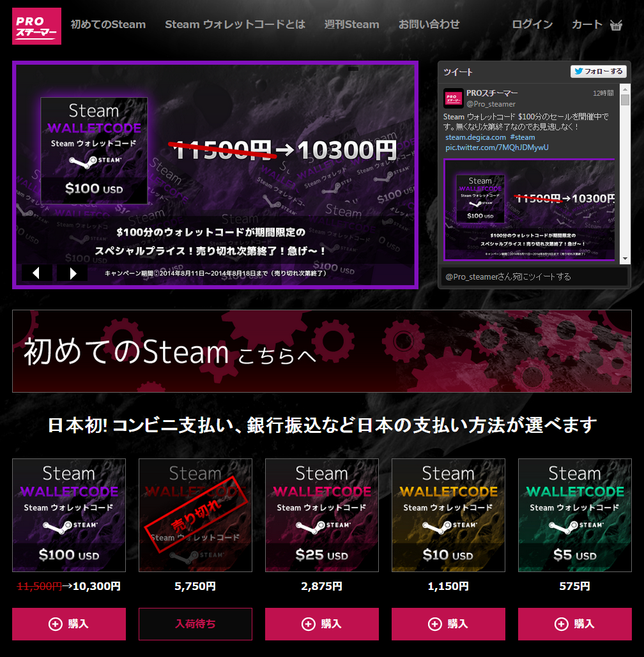This screenshot has width=644, height=657.
Task: Open the 初めてのSteam こちらへ banner
Action: [322, 351]
